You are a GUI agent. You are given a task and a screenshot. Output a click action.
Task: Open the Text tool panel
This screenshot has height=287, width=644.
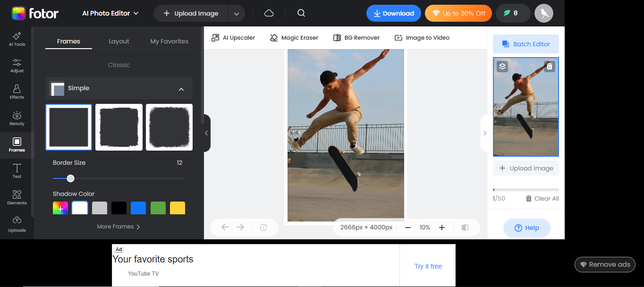tap(17, 170)
